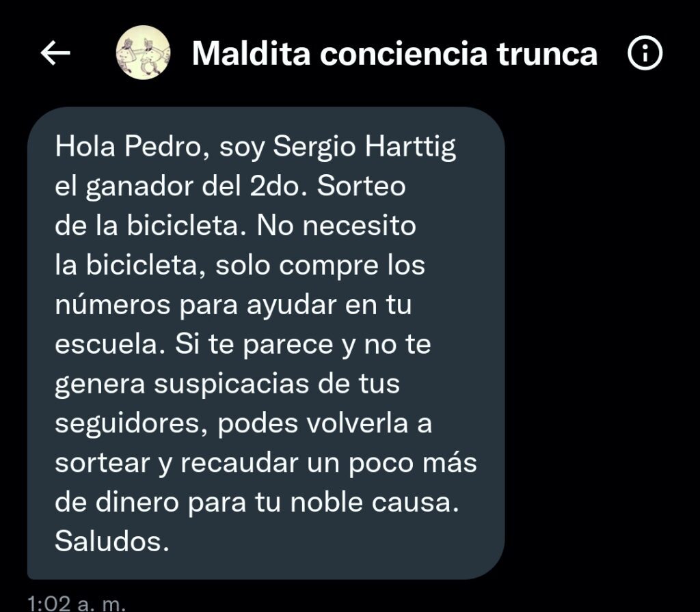Click the word 'trunca' in the header title
Image resolution: width=700 pixels, height=612 pixels.
click(x=547, y=53)
